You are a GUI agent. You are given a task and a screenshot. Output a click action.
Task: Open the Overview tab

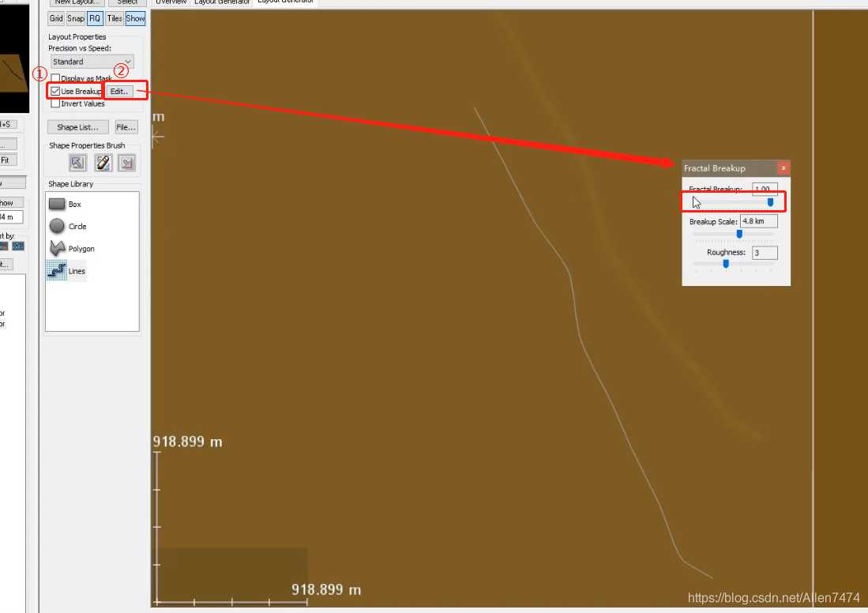pos(171,2)
